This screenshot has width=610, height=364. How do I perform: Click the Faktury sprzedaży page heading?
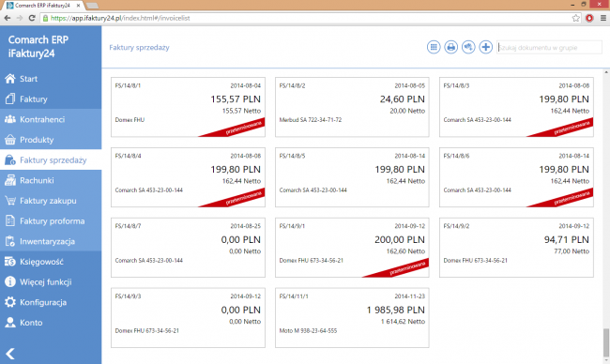coord(139,48)
